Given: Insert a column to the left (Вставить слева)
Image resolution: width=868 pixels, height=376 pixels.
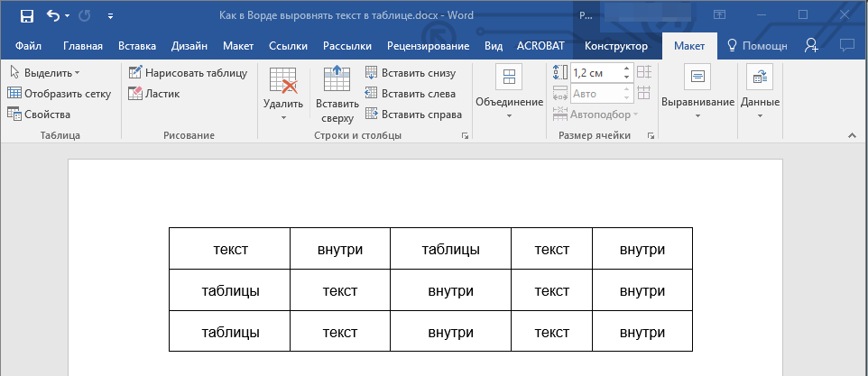Looking at the screenshot, I should [410, 93].
